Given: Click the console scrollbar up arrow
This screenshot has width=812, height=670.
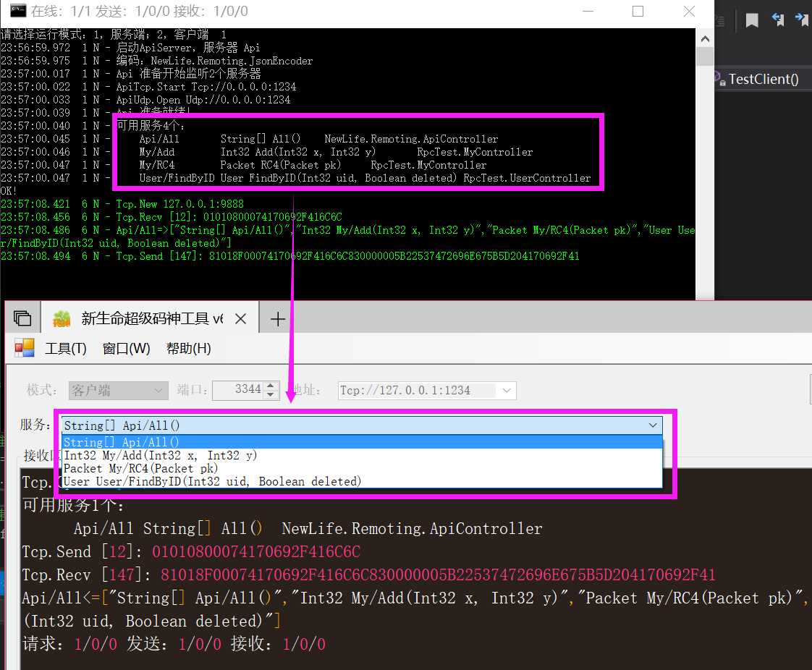Looking at the screenshot, I should [x=705, y=39].
